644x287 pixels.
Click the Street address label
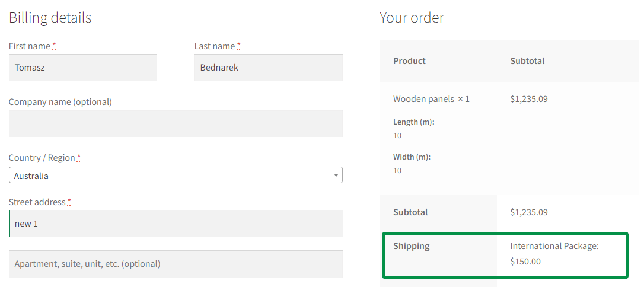pos(37,202)
